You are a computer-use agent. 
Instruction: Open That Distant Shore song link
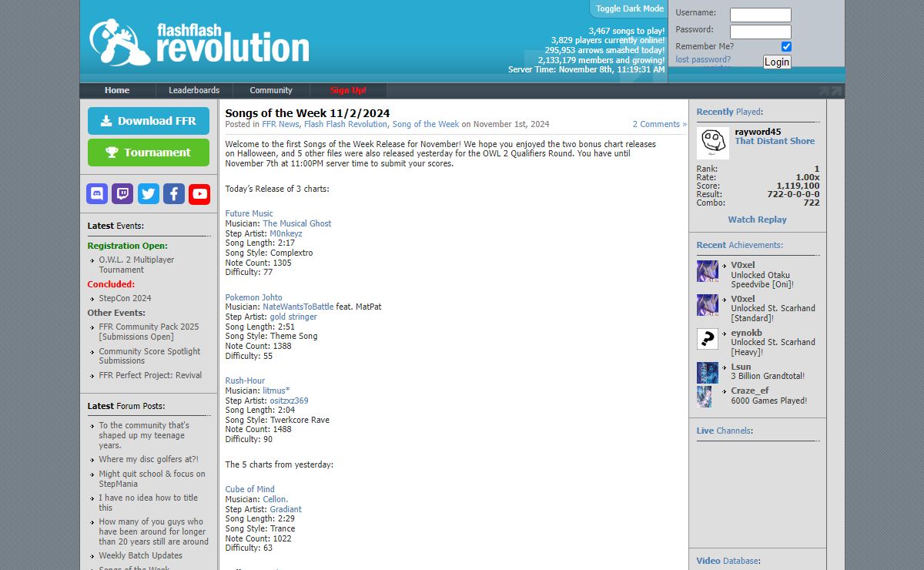coord(775,141)
